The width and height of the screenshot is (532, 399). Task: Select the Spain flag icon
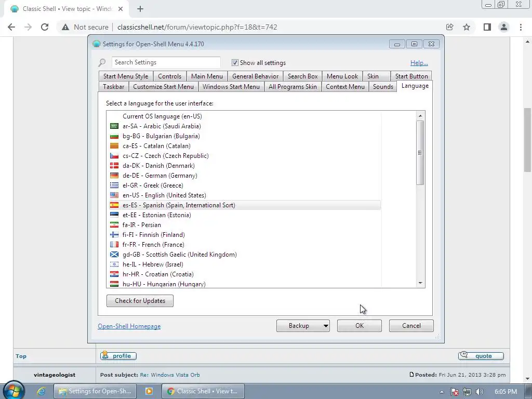click(x=114, y=205)
